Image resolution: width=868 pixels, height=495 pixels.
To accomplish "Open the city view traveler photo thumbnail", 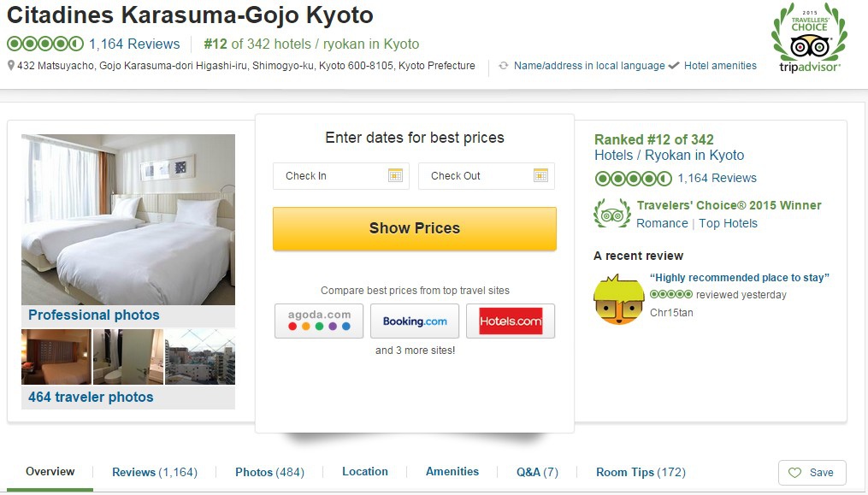I will pyautogui.click(x=200, y=357).
